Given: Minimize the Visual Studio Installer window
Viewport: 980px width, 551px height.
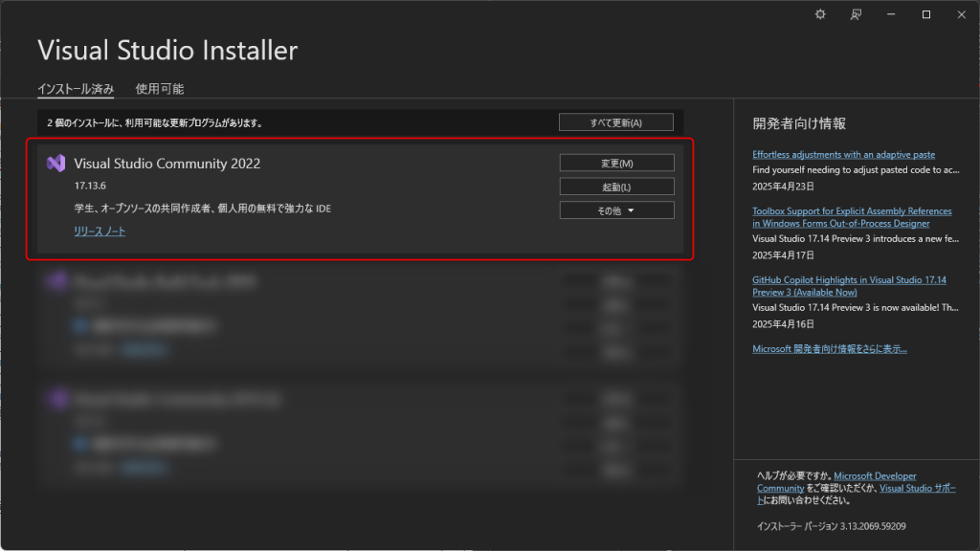Looking at the screenshot, I should click(x=892, y=14).
